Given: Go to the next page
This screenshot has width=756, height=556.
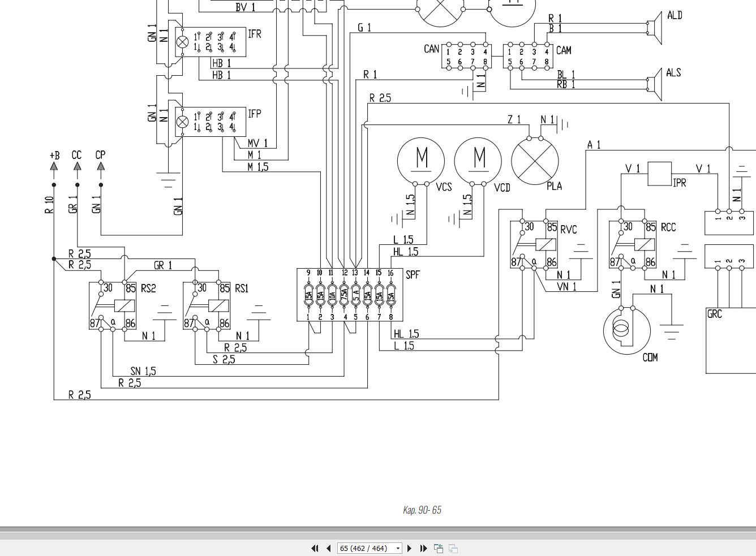Looking at the screenshot, I should 410,548.
